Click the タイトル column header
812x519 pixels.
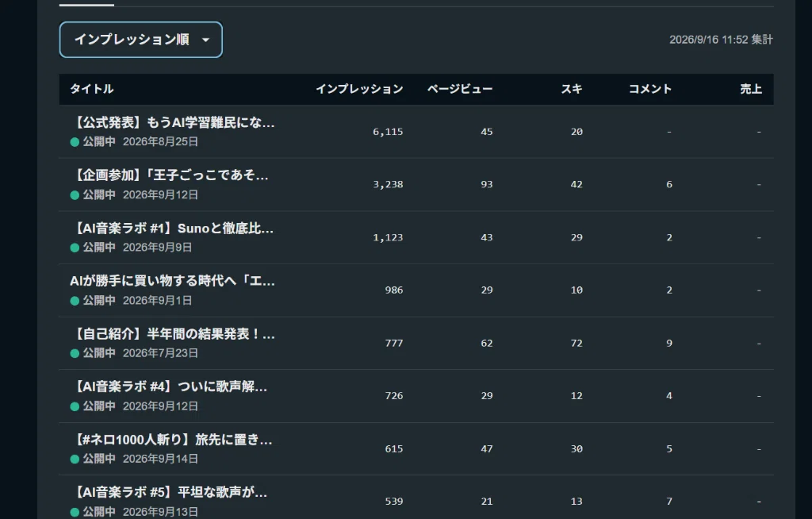(x=92, y=89)
